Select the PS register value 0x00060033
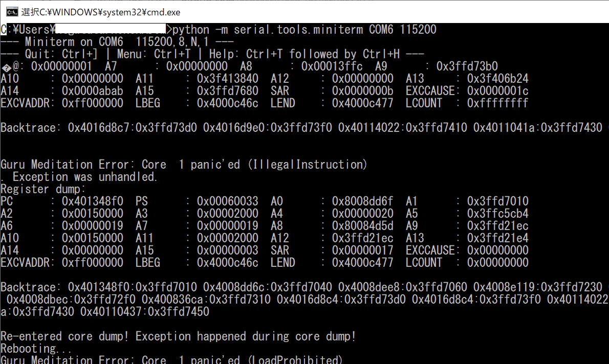 point(227,201)
